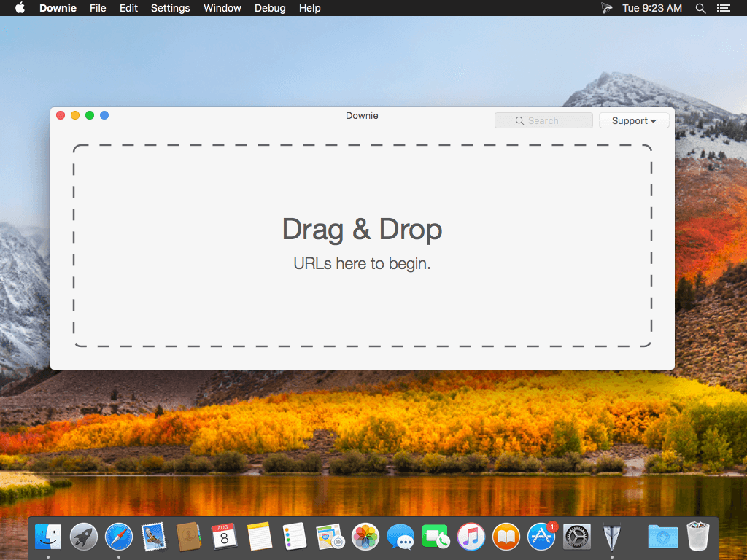Focus the Search field in Downie
This screenshot has width=747, height=560.
(x=543, y=120)
